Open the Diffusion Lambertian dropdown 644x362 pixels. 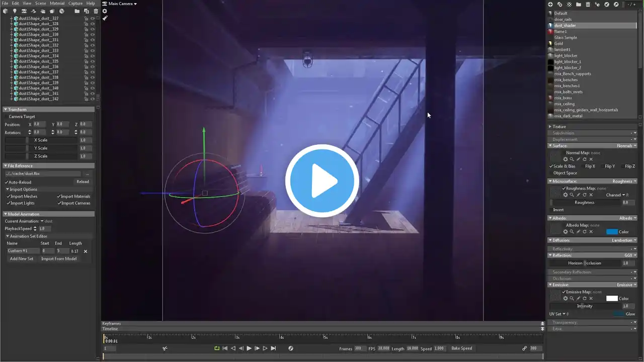point(624,240)
